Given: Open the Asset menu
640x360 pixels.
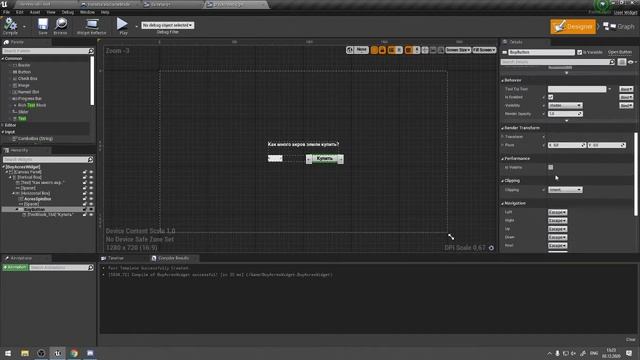Looking at the screenshot, I should 35,12.
